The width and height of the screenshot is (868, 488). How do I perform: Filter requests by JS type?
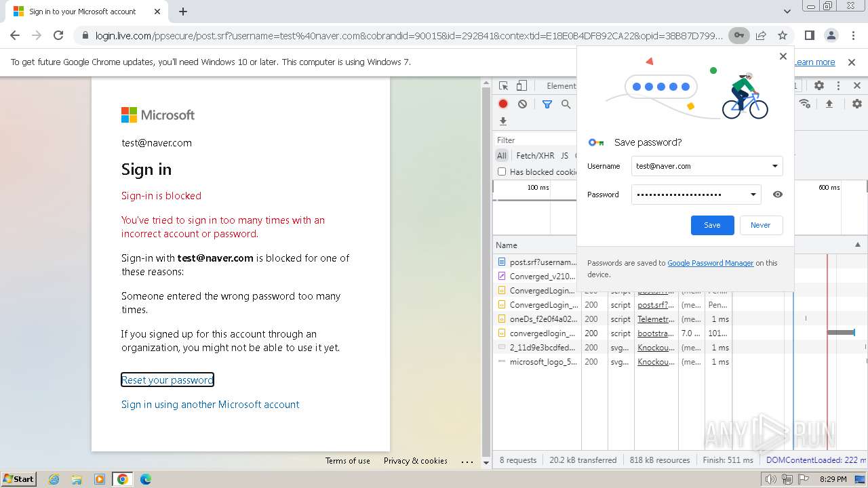[x=564, y=155]
